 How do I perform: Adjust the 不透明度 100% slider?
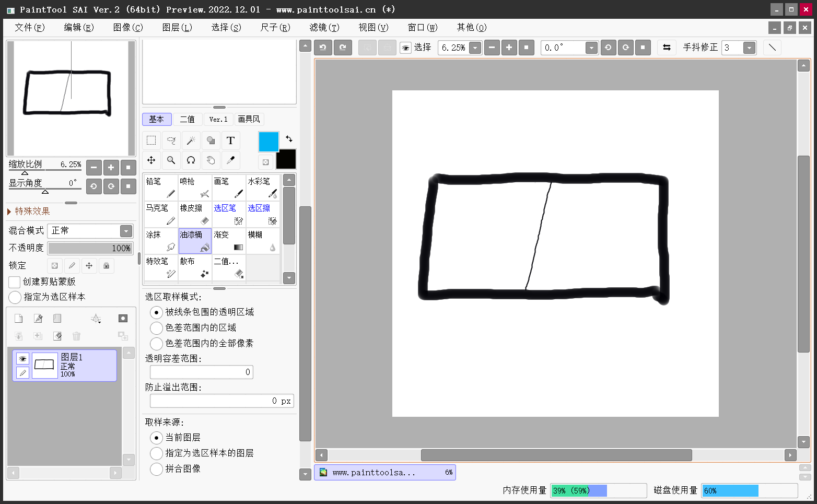coord(90,248)
